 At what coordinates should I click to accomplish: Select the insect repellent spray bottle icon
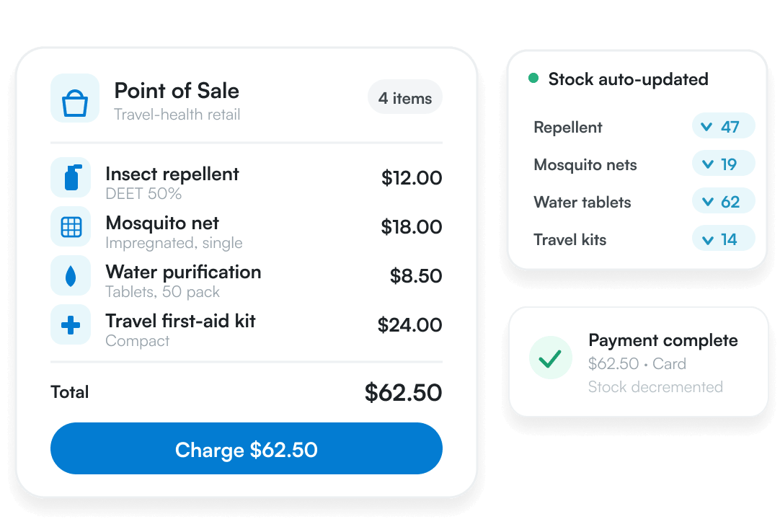point(71,177)
